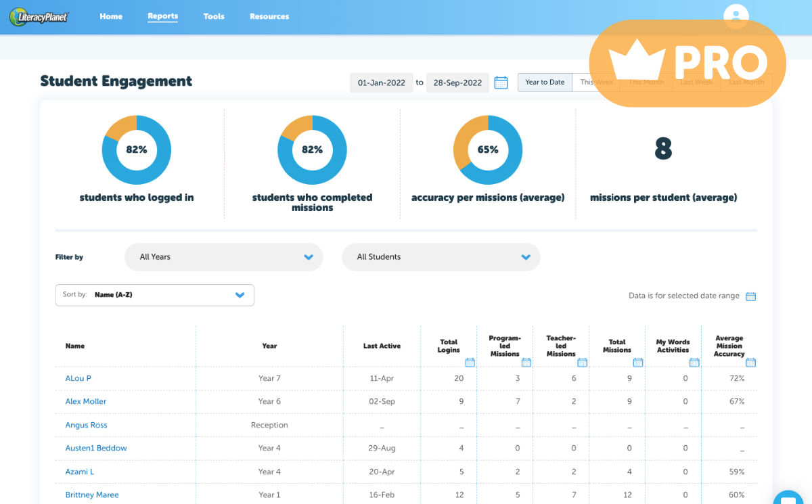Screen dimensions: 812x504
Task: Open Sort by Name (A-Z) dropdown
Action: click(x=154, y=295)
